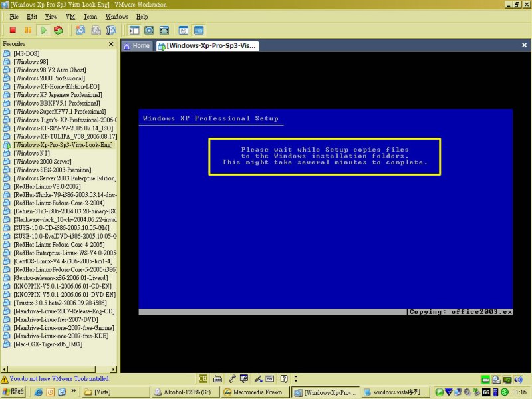The height and width of the screenshot is (399, 532).
Task: Select [Gentoo-releases-x86-2006.01-Livecd] favorite
Action: pos(61,277)
